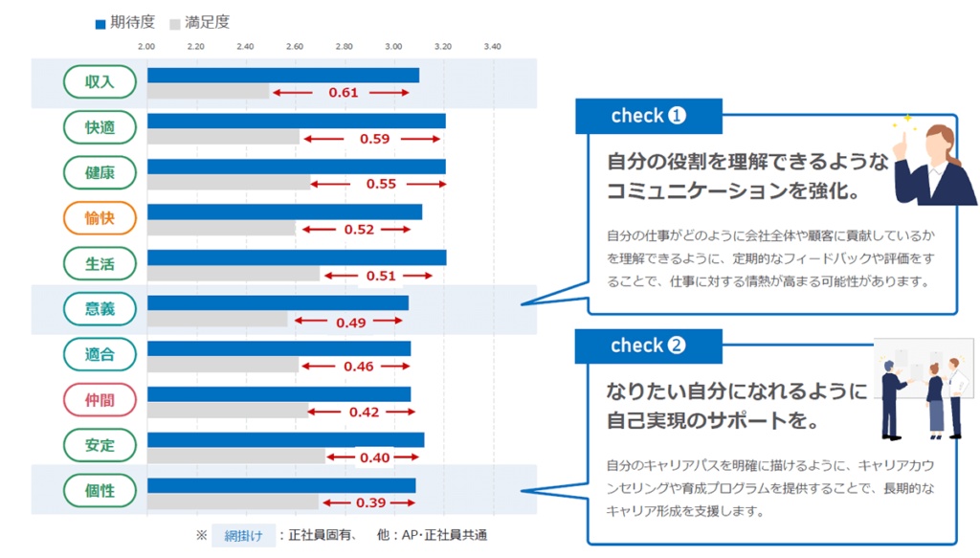980x558 pixels.
Task: Click the 安定 category label
Action: [x=100, y=445]
